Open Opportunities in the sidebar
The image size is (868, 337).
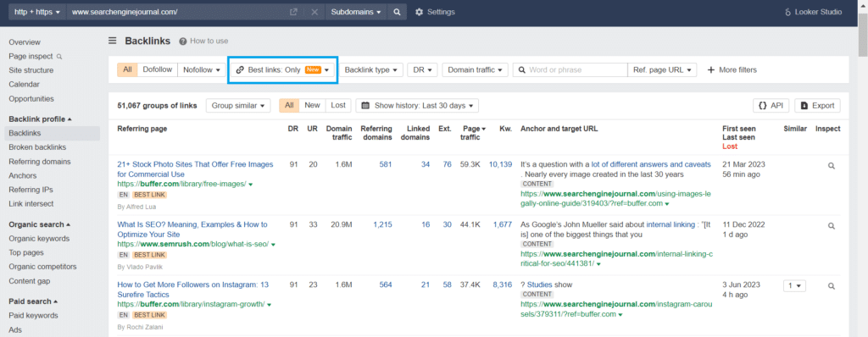click(x=31, y=98)
